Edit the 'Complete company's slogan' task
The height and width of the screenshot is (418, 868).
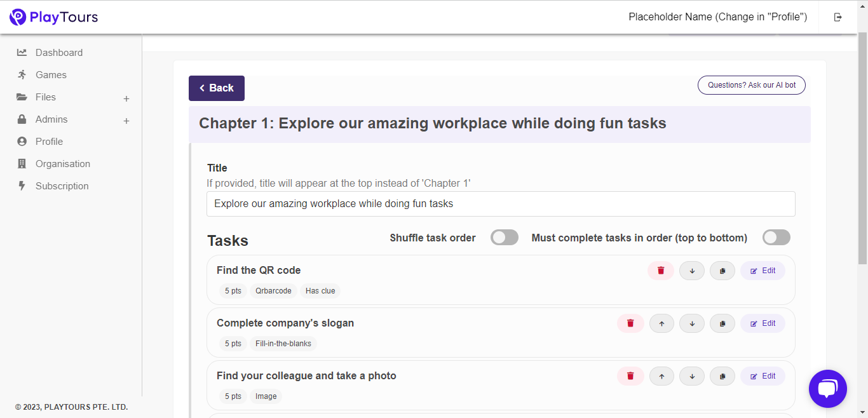pos(763,323)
